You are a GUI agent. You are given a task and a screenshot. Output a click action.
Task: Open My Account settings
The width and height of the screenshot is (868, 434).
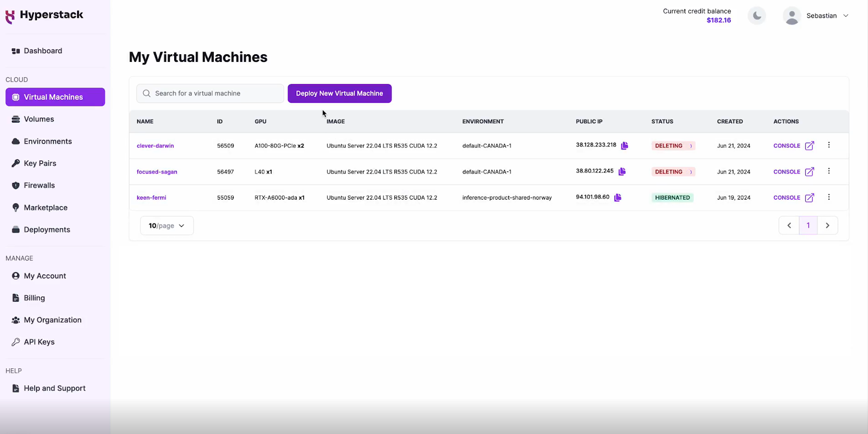pyautogui.click(x=55, y=276)
